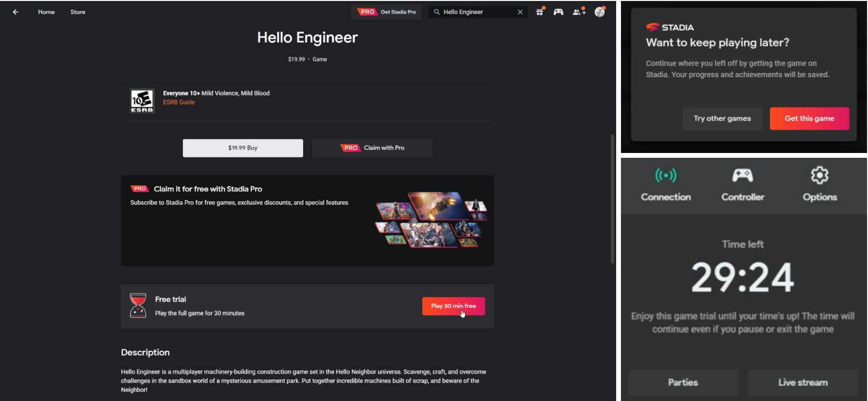Switch to the Store tab

pos(78,12)
